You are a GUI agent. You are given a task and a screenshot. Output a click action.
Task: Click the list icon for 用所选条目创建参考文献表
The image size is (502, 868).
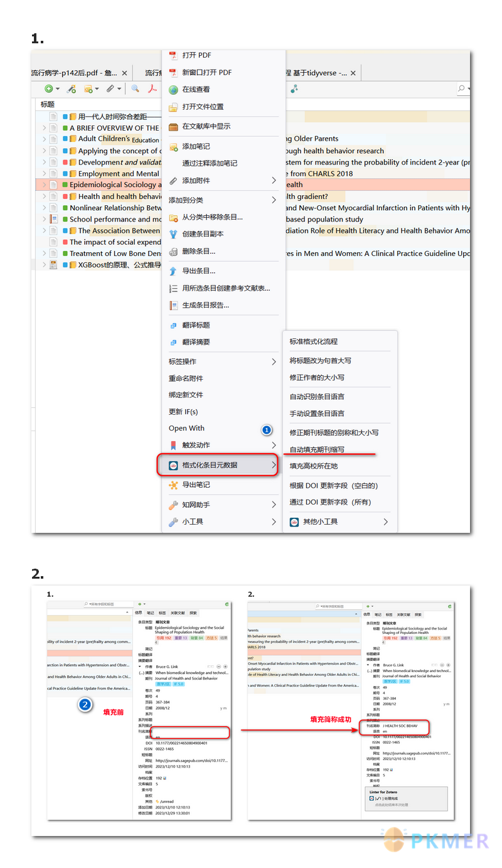(x=174, y=288)
